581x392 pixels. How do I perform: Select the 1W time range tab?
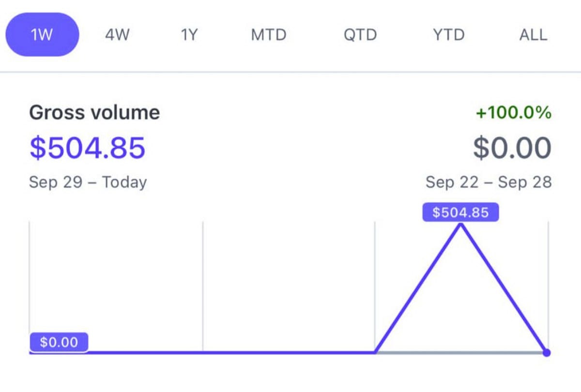tap(42, 35)
